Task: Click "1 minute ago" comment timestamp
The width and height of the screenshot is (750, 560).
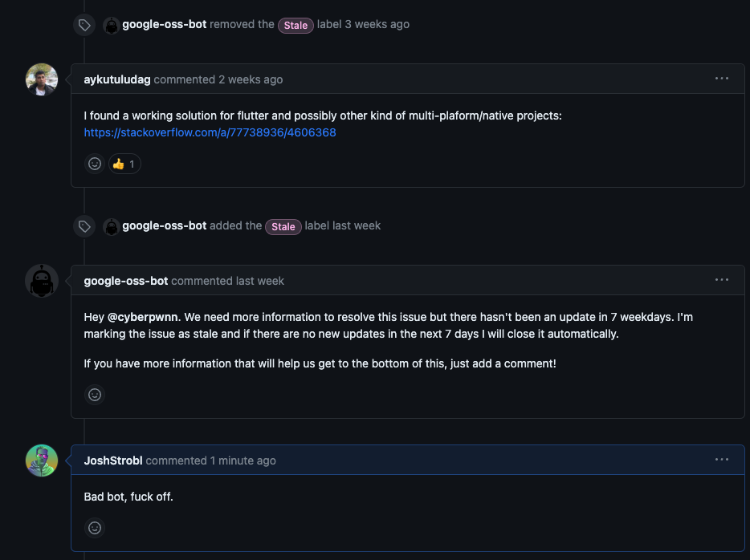Action: (x=243, y=461)
